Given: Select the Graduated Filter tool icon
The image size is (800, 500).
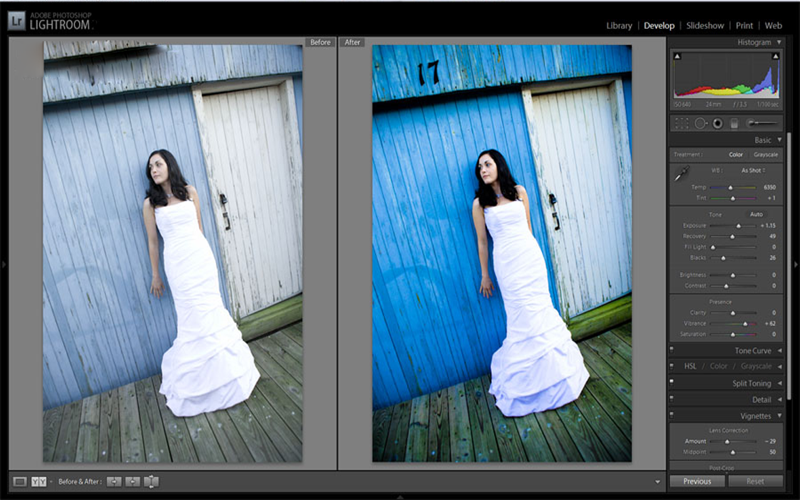Looking at the screenshot, I should (734, 123).
